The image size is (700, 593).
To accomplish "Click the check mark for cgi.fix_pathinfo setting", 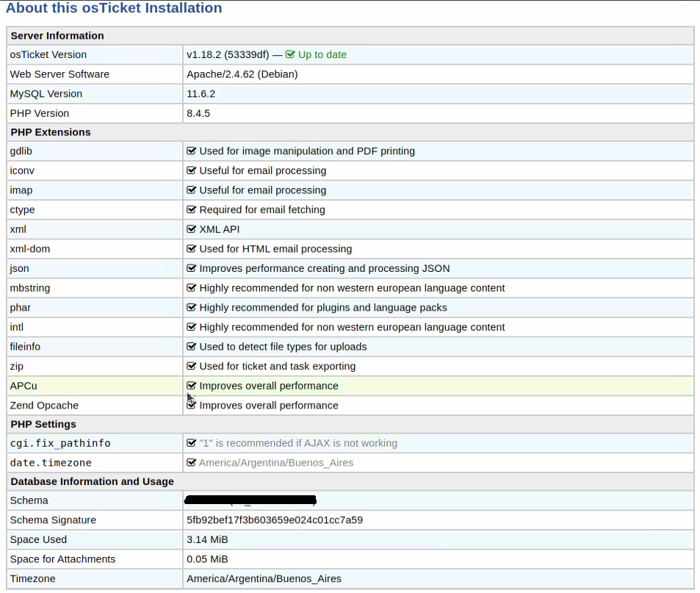I will pos(192,443).
